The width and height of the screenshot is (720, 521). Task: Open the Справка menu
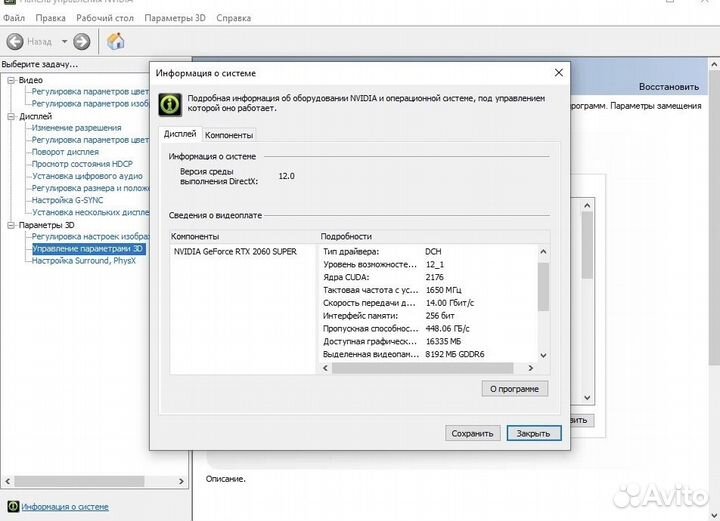(x=234, y=18)
